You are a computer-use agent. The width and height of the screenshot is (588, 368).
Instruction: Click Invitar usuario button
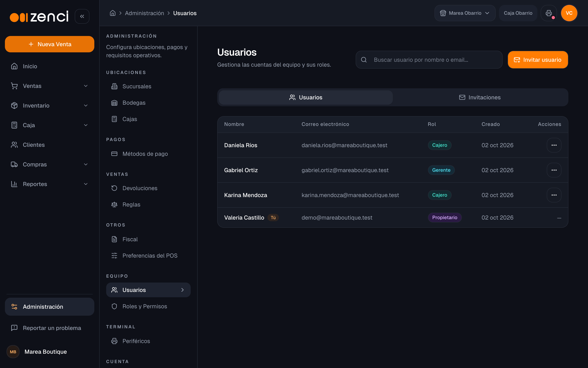(538, 60)
